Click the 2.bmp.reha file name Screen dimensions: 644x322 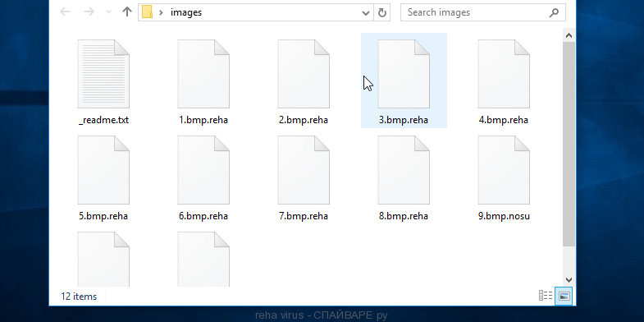(304, 120)
